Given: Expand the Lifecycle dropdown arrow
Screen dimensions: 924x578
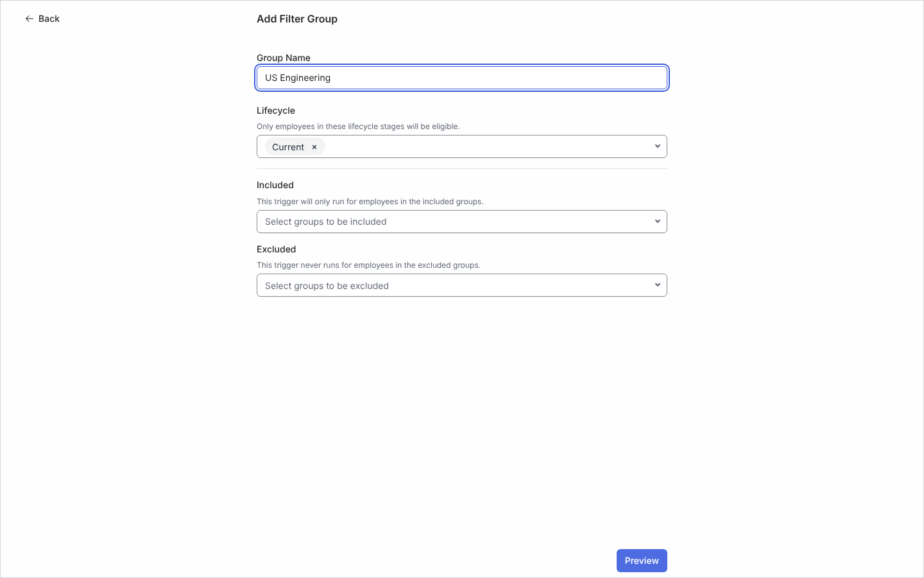Looking at the screenshot, I should coord(657,146).
